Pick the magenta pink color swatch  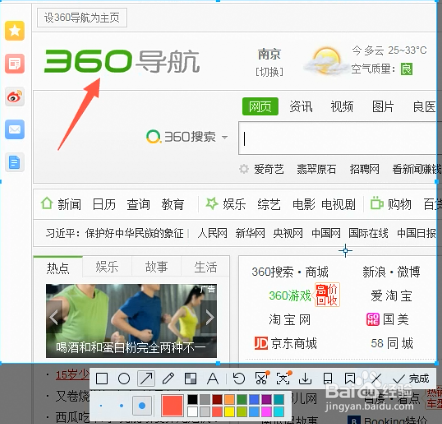pos(266,412)
